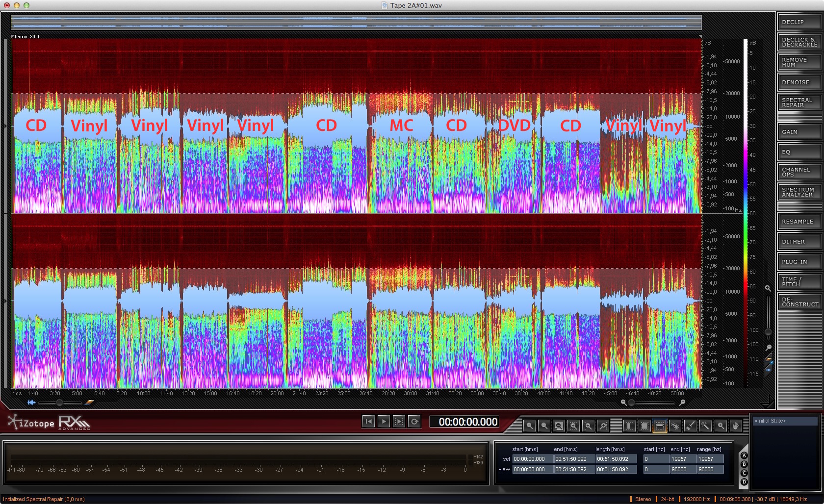Open the Declick & Decrackle module

pyautogui.click(x=799, y=42)
